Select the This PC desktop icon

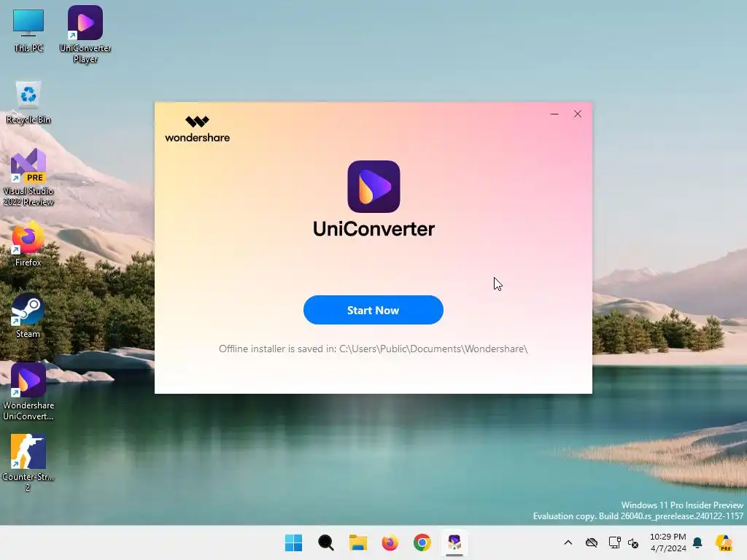pyautogui.click(x=28, y=31)
